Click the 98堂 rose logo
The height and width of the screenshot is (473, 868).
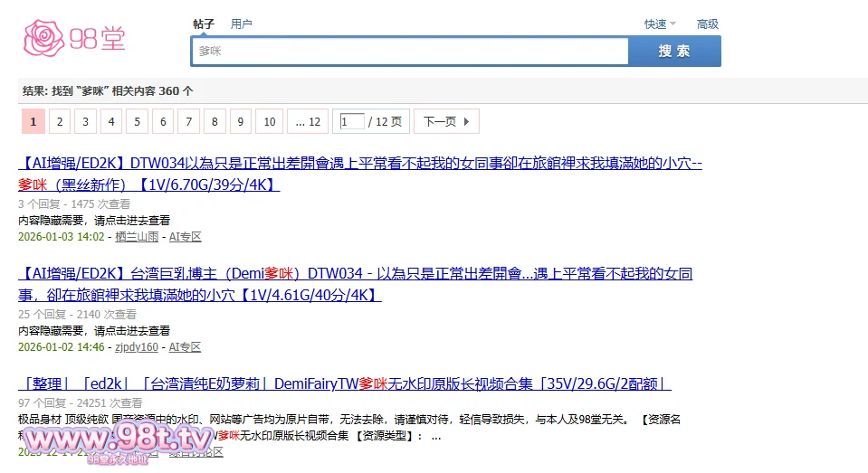coord(73,38)
